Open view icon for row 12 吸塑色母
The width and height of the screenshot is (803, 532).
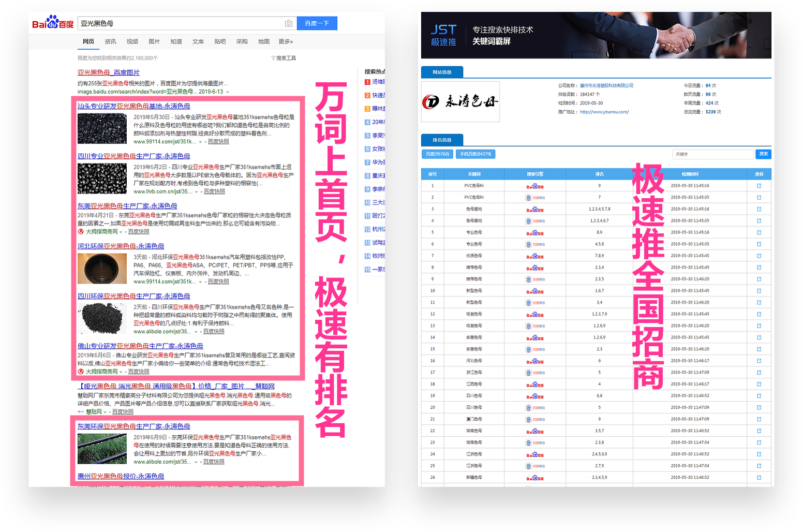(759, 314)
